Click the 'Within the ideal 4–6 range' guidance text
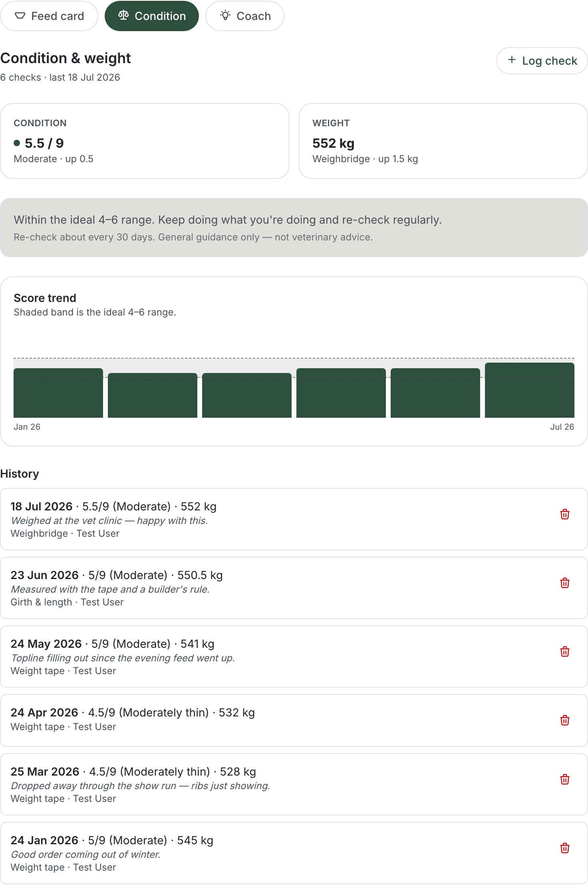 [x=228, y=220]
